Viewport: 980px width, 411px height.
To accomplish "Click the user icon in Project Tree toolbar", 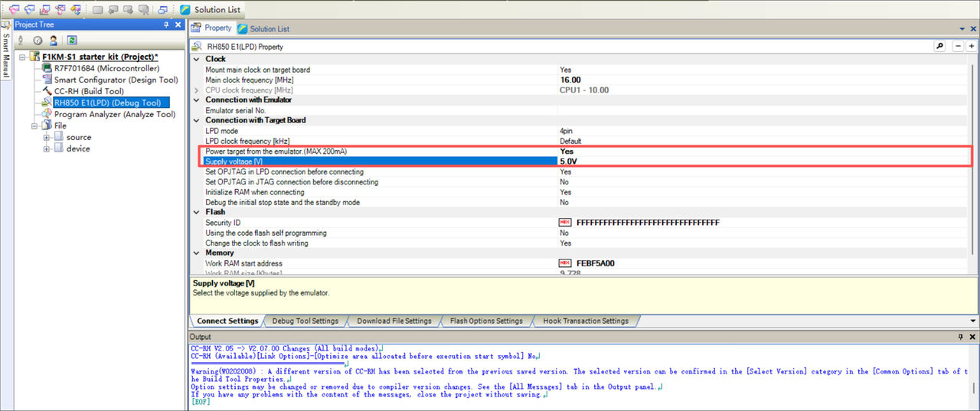I will click(x=54, y=40).
